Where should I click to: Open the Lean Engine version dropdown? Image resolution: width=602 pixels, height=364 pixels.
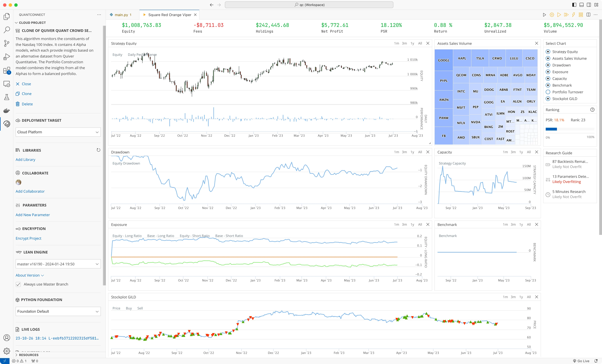click(x=58, y=264)
